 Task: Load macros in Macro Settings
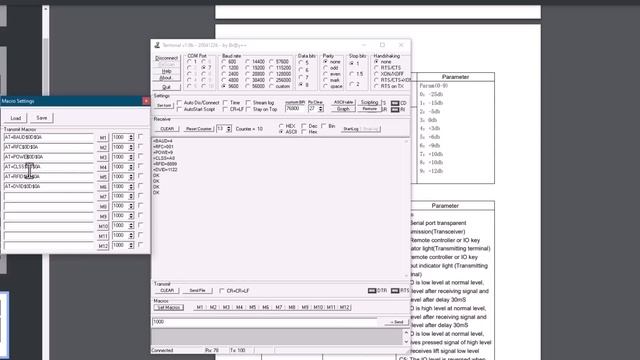click(16, 118)
